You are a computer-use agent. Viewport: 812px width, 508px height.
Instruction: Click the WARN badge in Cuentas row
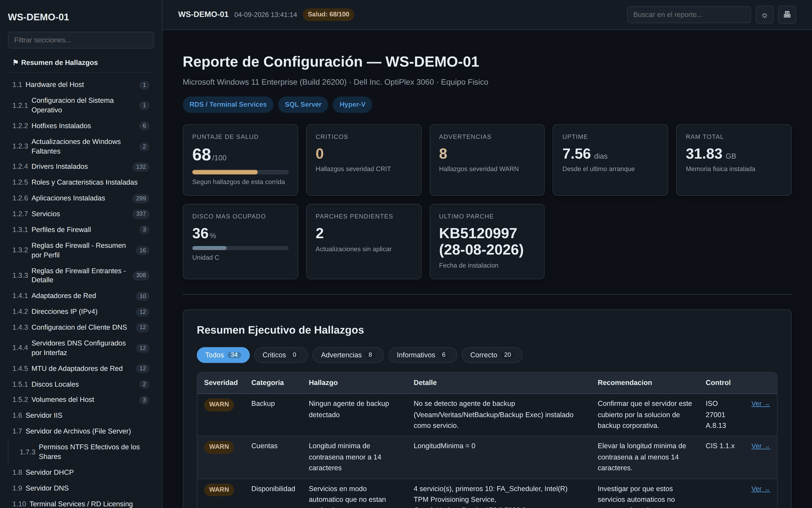219,447
